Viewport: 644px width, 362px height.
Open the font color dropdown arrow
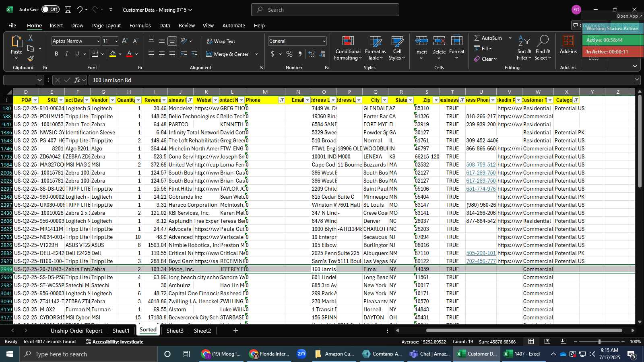pyautogui.click(x=137, y=54)
